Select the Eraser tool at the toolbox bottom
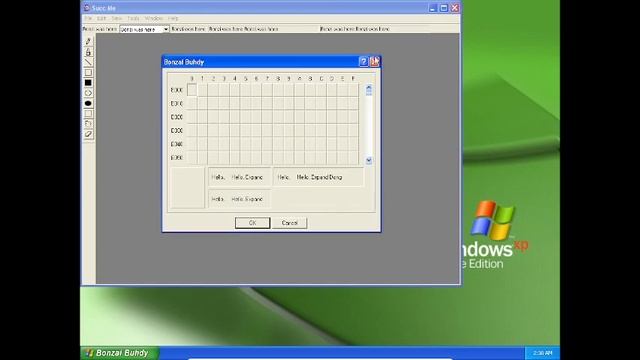Screen dimensions: 640x360 pos(88,134)
